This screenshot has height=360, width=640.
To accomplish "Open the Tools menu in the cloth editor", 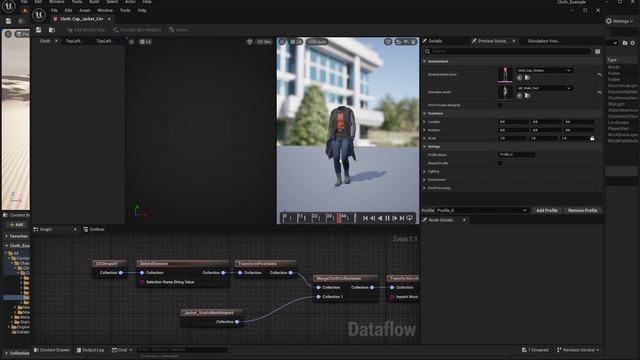I will [x=125, y=10].
